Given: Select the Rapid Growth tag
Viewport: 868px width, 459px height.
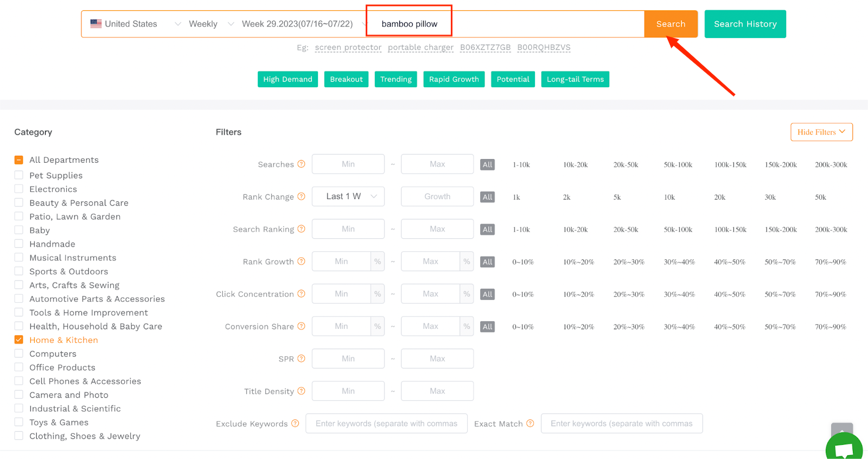Looking at the screenshot, I should pyautogui.click(x=454, y=79).
